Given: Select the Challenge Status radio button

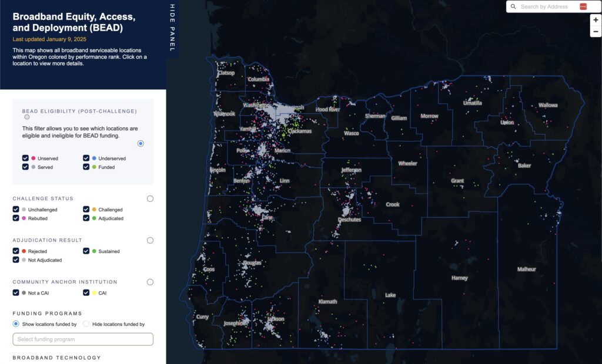Looking at the screenshot, I should click(150, 198).
